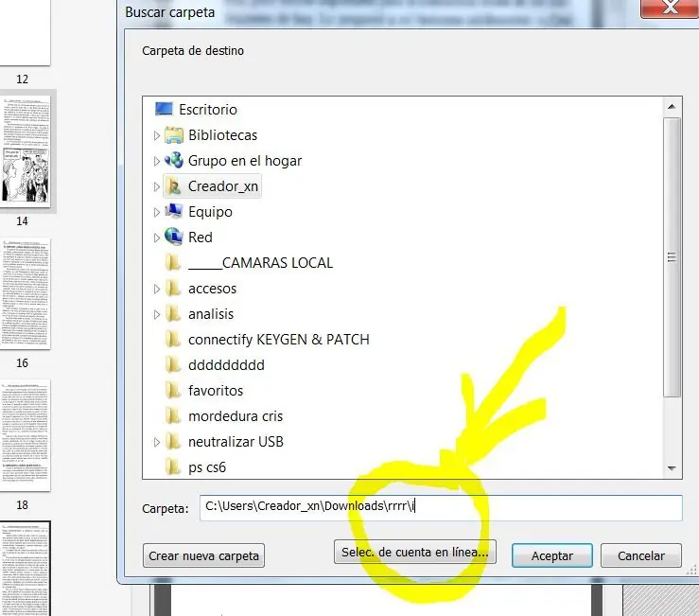The height and width of the screenshot is (616, 699).
Task: Select the favoritos folder name
Action: click(x=216, y=391)
